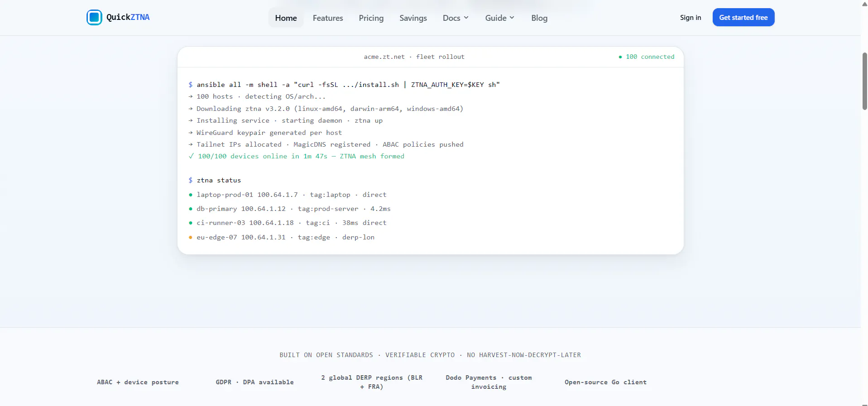This screenshot has height=406, width=868.
Task: Click the ansible all command line
Action: click(344, 85)
